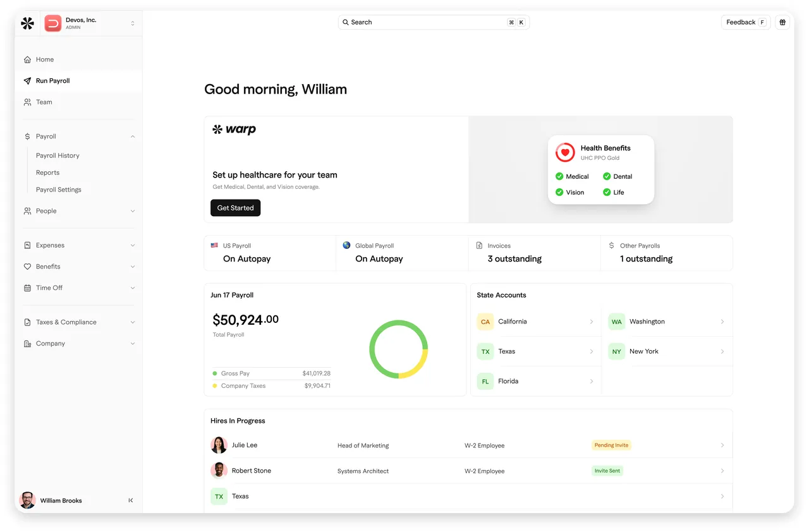Click the People icon in sidebar
The image size is (809, 532).
27,211
